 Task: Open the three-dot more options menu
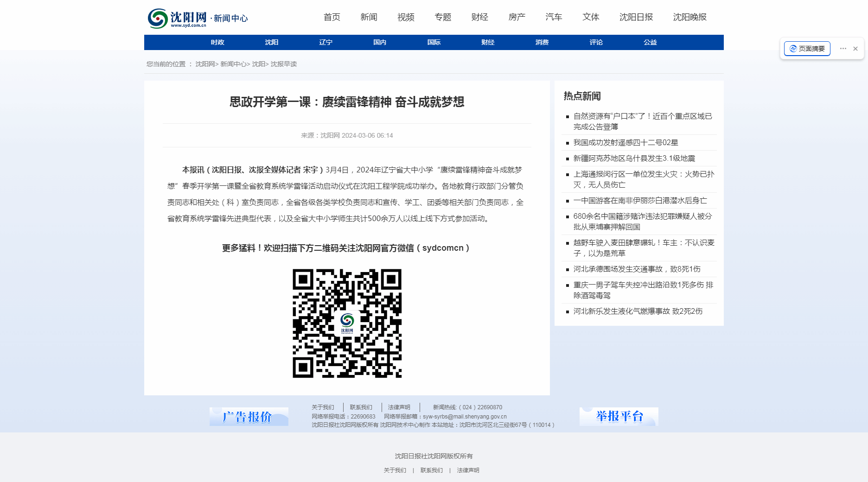click(843, 49)
